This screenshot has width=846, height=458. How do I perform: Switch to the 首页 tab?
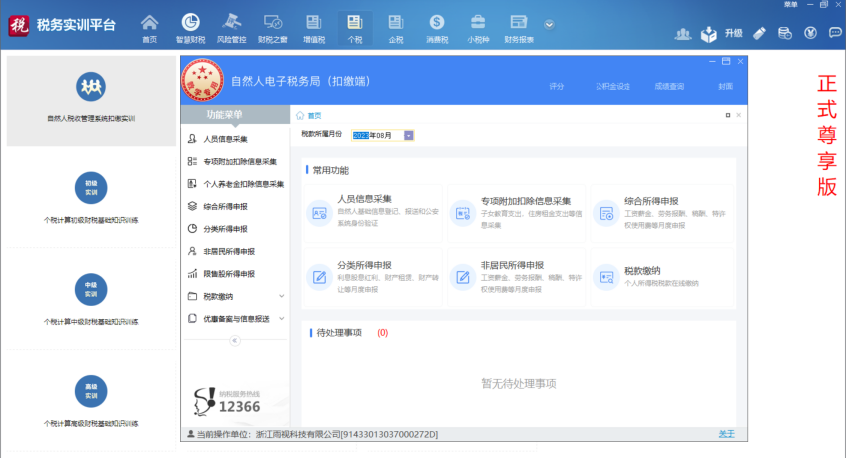pos(313,116)
